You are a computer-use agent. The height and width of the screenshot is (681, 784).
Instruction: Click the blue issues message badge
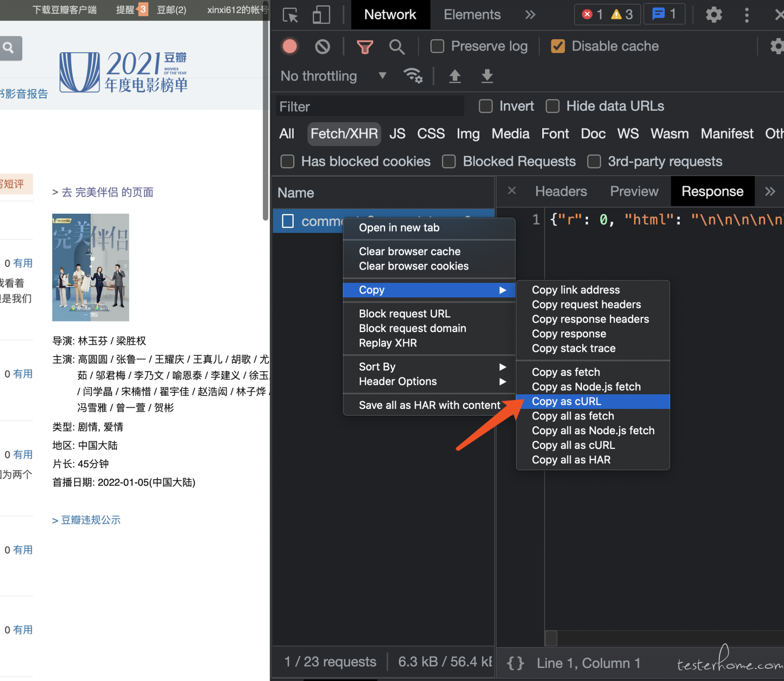click(x=664, y=14)
